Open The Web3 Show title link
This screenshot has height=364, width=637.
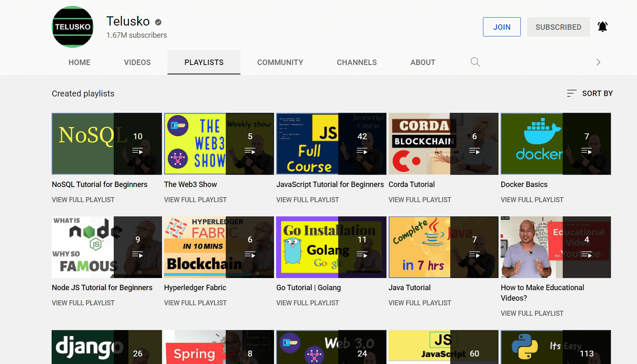[191, 185]
